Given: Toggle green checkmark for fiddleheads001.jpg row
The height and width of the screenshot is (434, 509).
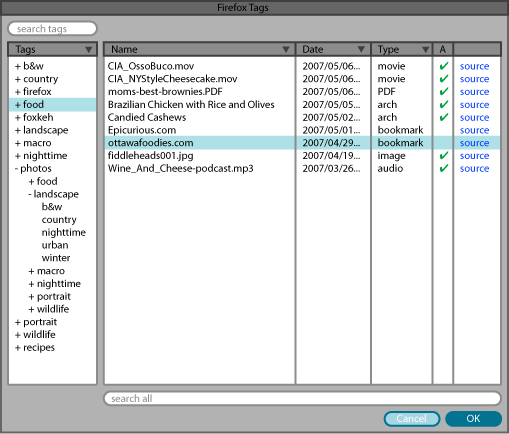Looking at the screenshot, I should click(443, 155).
